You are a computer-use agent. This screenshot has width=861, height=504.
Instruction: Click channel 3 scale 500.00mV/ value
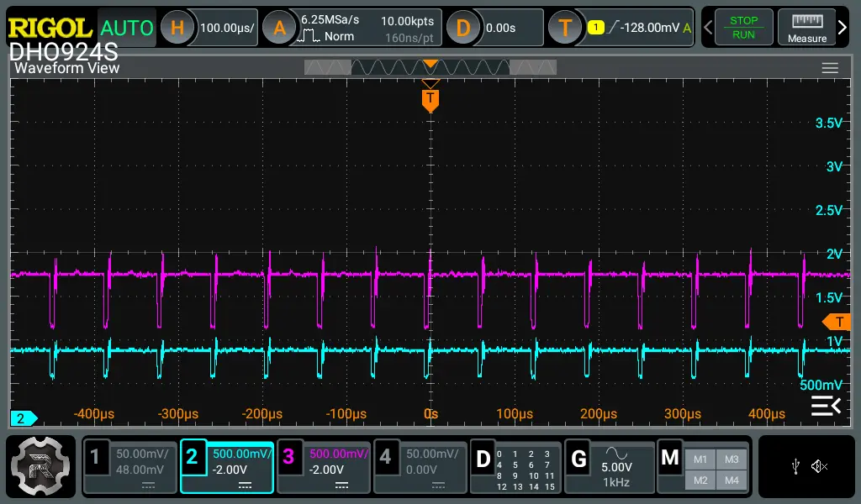[x=339, y=454]
